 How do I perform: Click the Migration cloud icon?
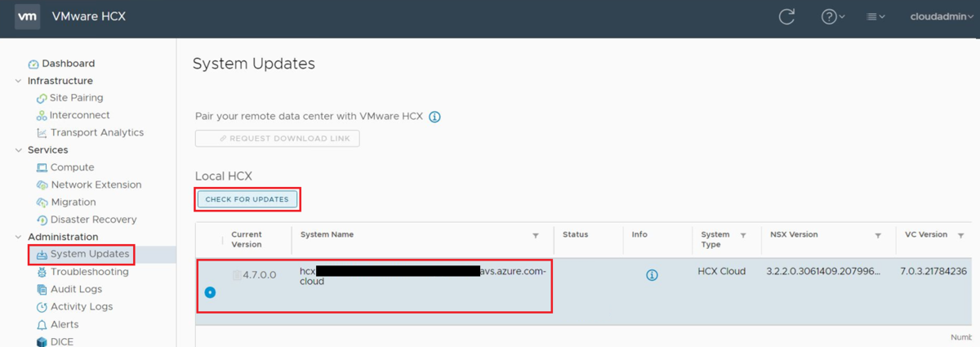[x=42, y=202]
